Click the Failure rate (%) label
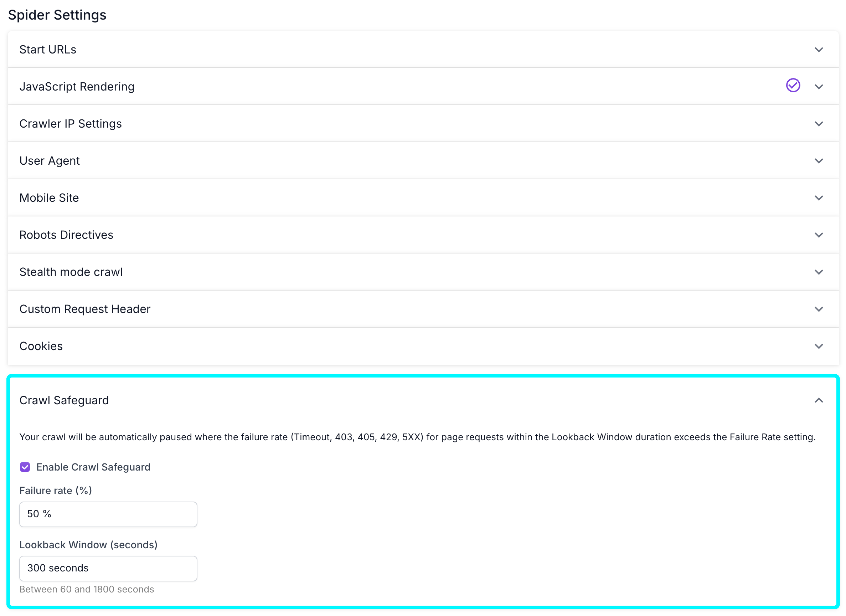This screenshot has width=846, height=616. pos(56,491)
